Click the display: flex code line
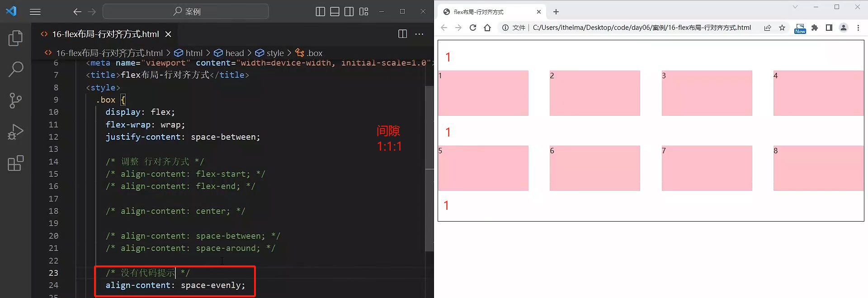 coord(140,112)
